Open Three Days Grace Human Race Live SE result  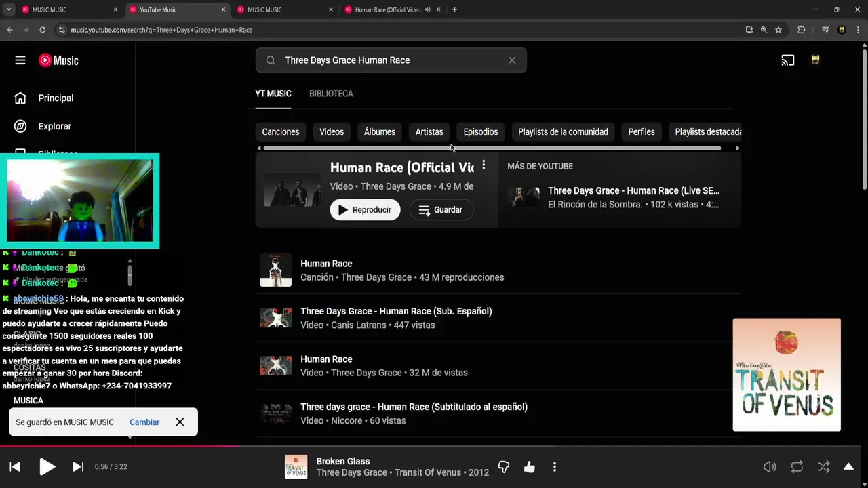pos(620,197)
